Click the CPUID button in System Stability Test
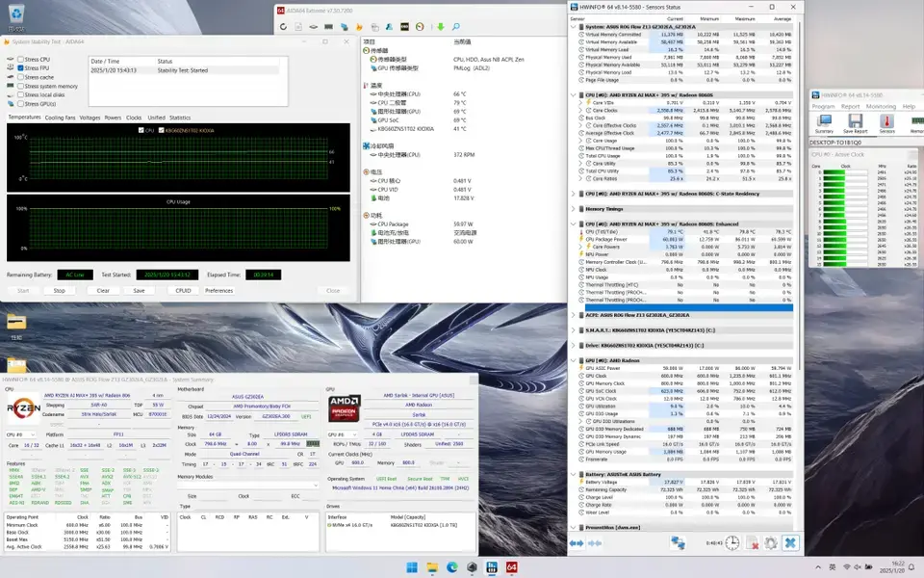The width and height of the screenshot is (924, 578). click(183, 291)
